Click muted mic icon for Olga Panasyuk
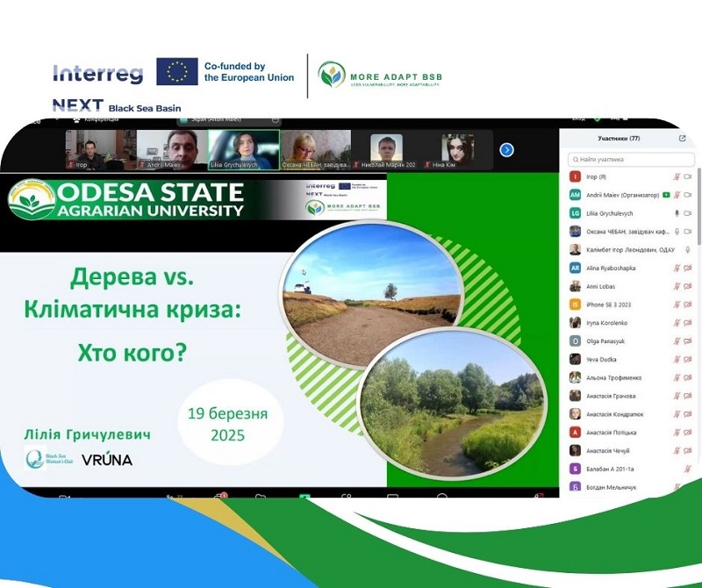Image resolution: width=702 pixels, height=588 pixels. (677, 341)
